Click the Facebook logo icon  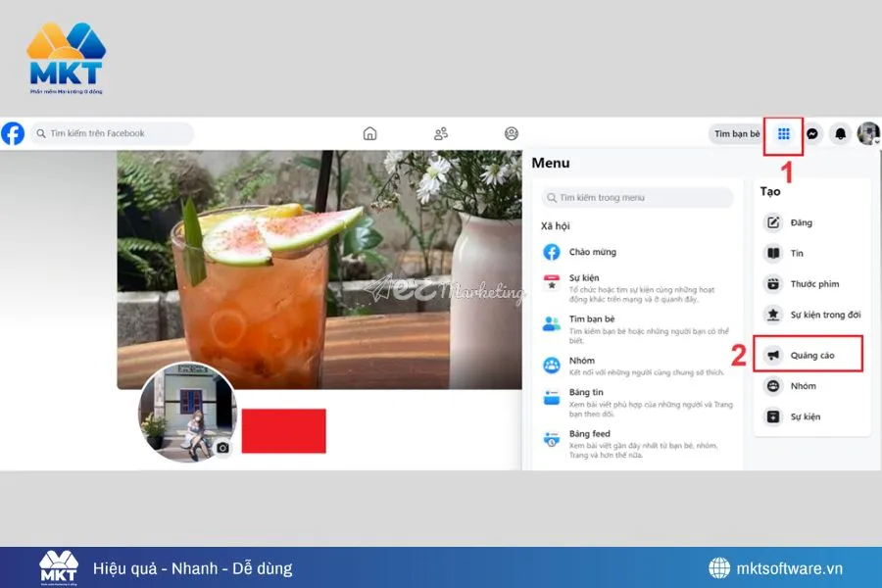pyautogui.click(x=13, y=132)
